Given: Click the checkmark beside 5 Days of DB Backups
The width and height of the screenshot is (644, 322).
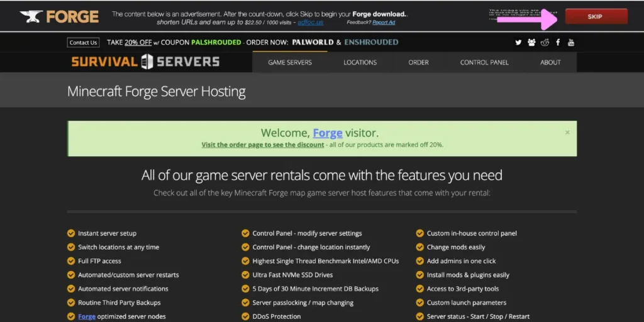Looking at the screenshot, I should click(x=245, y=289).
